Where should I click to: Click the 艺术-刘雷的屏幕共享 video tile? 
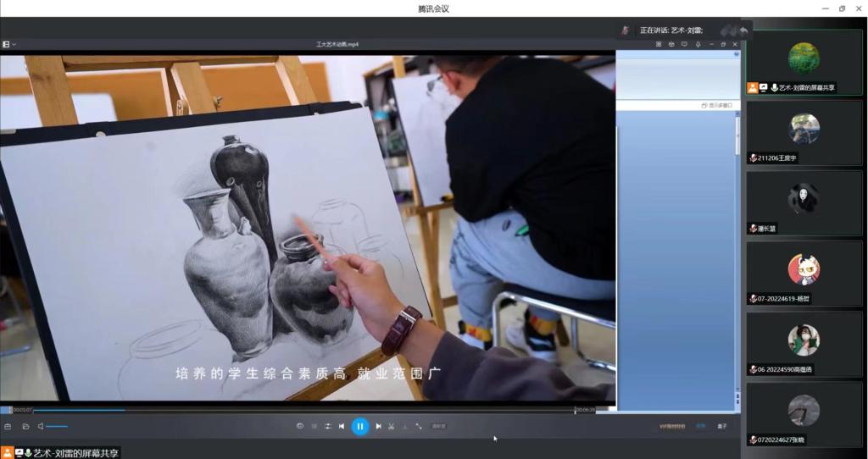(804, 61)
